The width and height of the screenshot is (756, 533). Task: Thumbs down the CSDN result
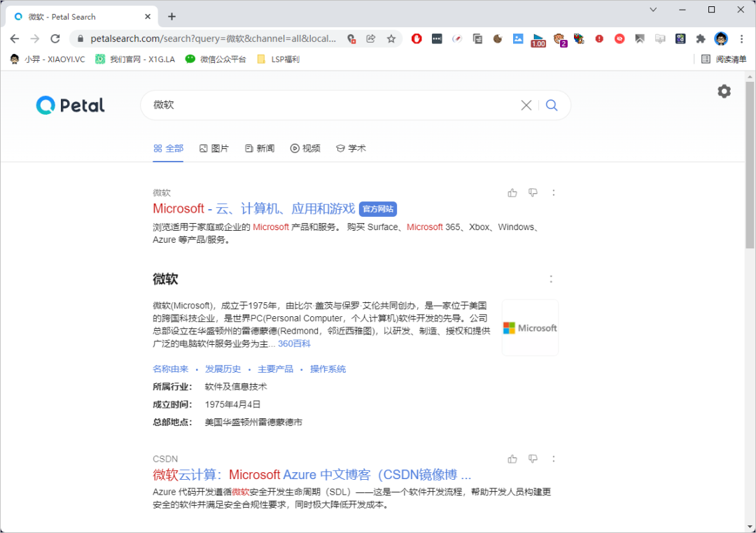coord(533,459)
